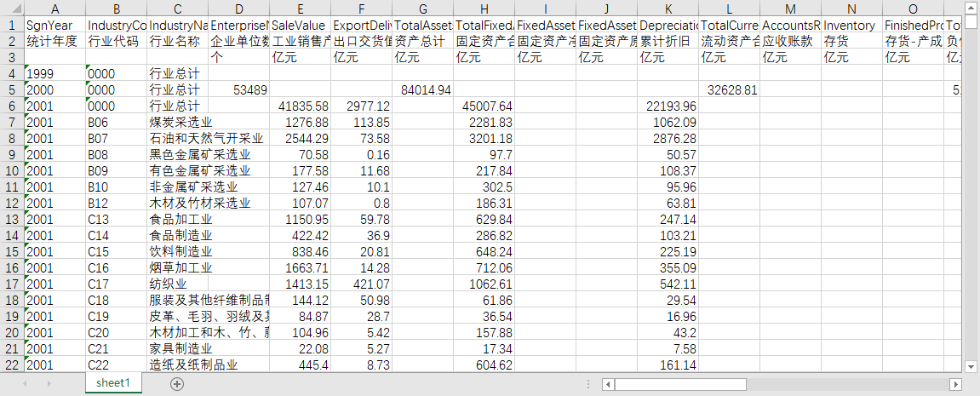Select column K header

[668, 9]
